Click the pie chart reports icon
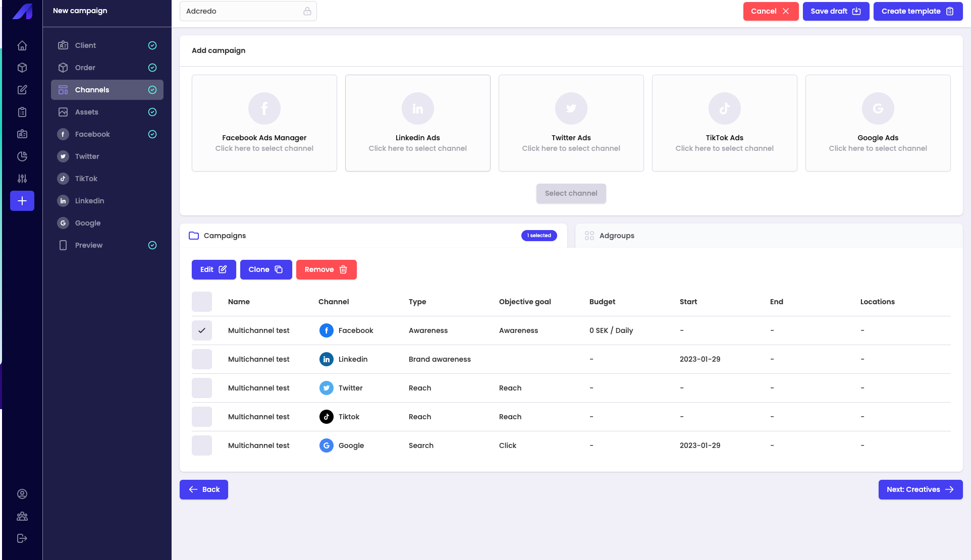The height and width of the screenshot is (560, 971). pyautogui.click(x=22, y=156)
